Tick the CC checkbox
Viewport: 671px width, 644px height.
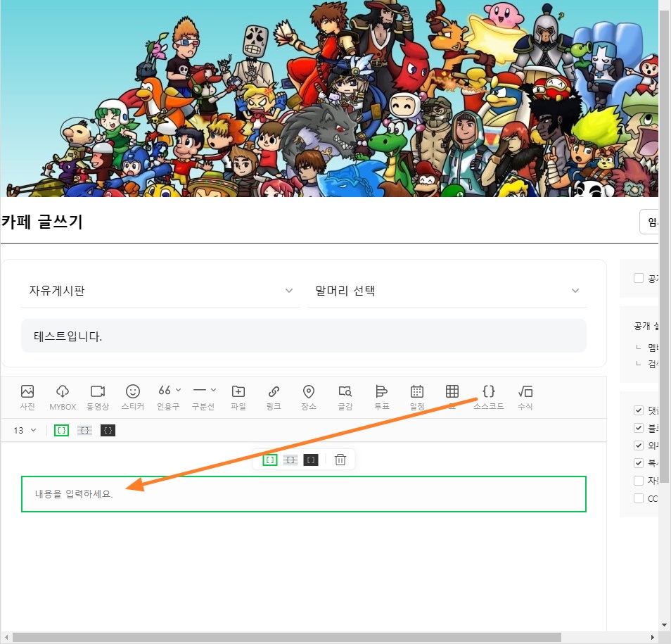639,498
